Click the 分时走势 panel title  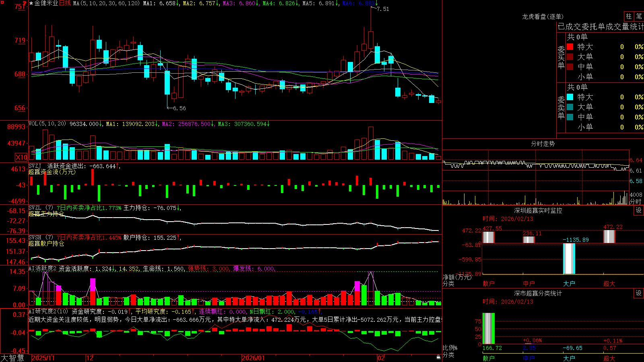543,144
